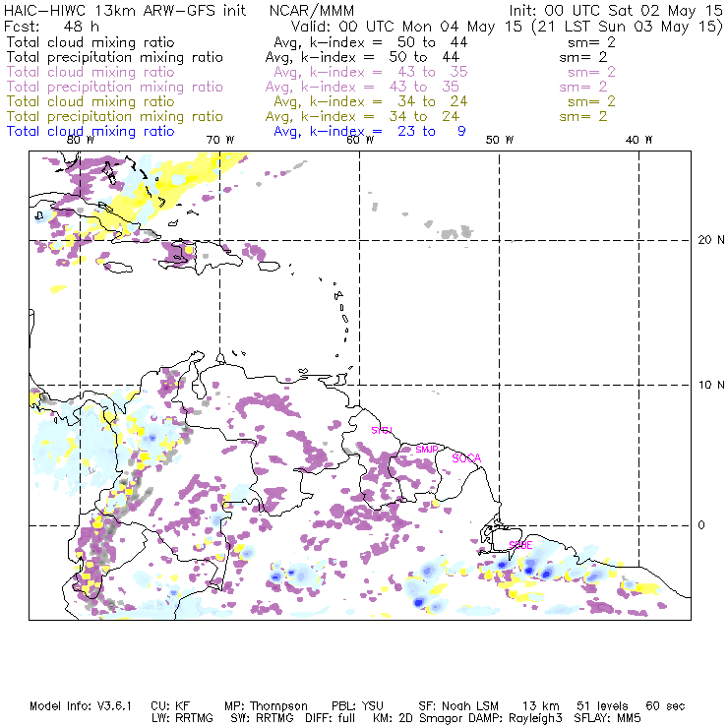Click the 'LW: RRTMG' model setting

pos(182,718)
